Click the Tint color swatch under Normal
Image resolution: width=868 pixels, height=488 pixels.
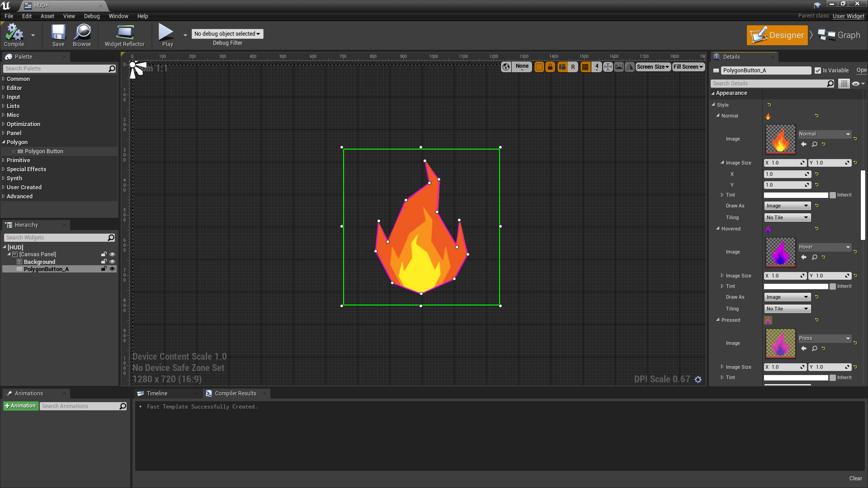coord(795,195)
